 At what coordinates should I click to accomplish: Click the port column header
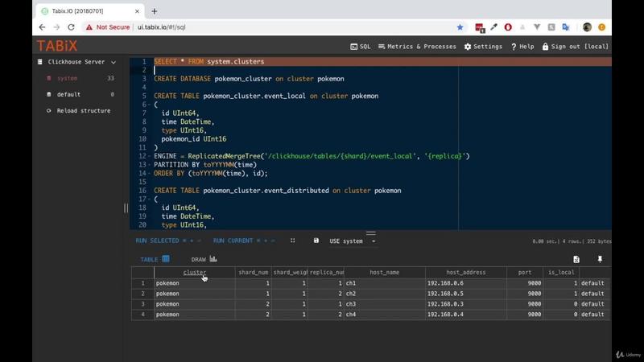click(x=525, y=273)
